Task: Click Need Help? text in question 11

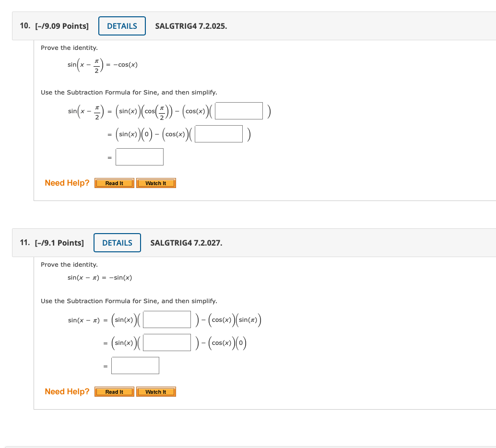Action: coord(67,391)
